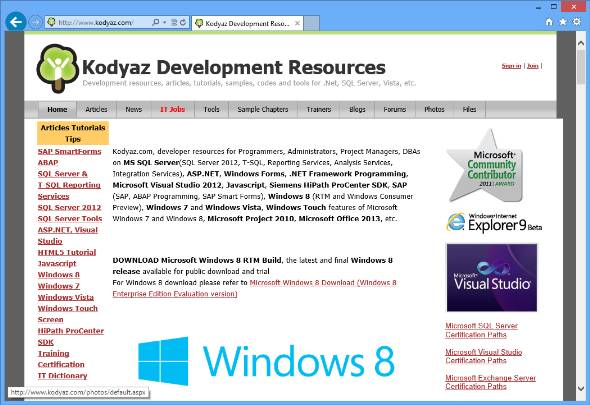
Task: Open the Sample Chapters menu item
Action: click(x=263, y=110)
